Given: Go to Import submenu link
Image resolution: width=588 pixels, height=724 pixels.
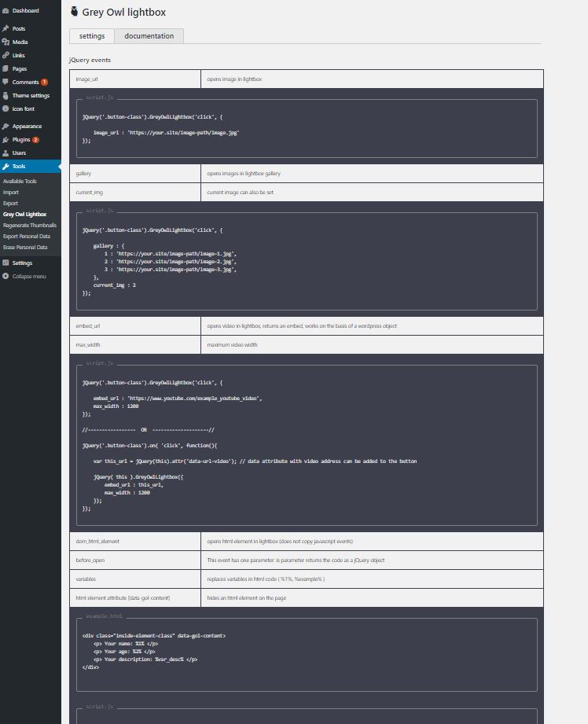Looking at the screenshot, I should [11, 193].
